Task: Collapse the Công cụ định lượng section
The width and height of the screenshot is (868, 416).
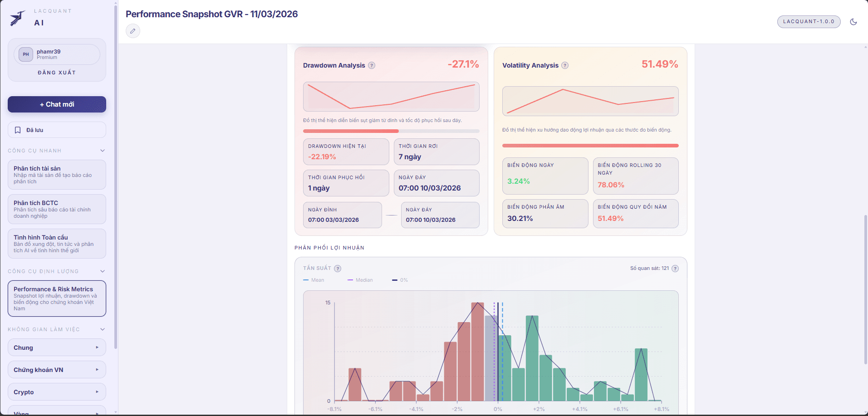Action: [103, 271]
